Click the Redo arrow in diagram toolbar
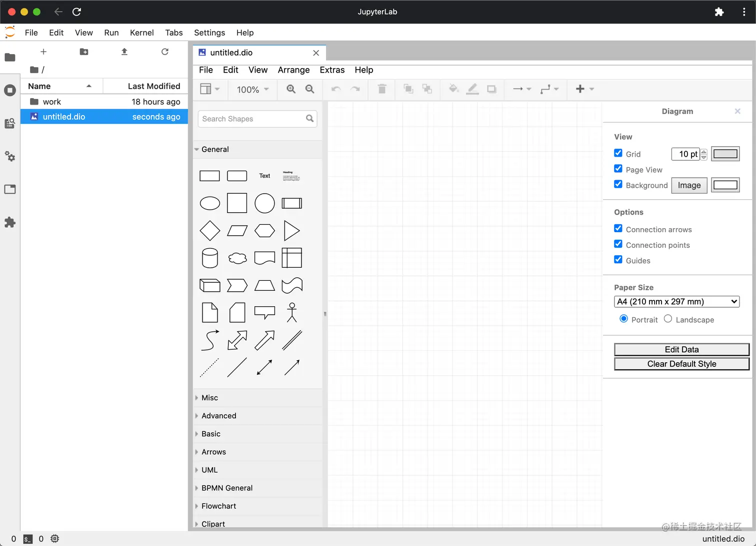 (355, 89)
